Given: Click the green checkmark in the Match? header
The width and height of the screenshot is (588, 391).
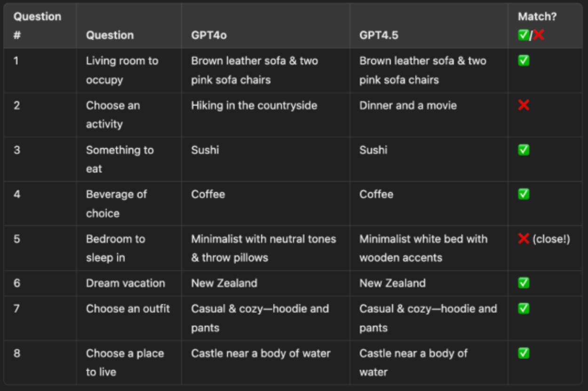Looking at the screenshot, I should tap(523, 35).
